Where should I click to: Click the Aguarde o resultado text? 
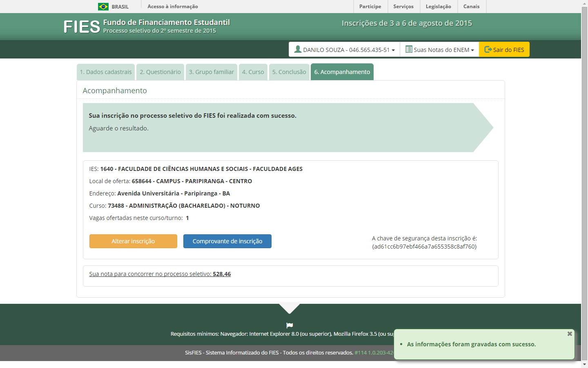(x=119, y=128)
